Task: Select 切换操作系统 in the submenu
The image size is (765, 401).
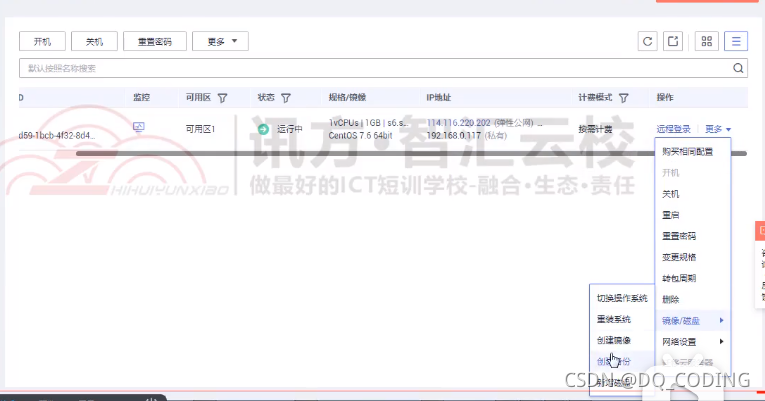Action: pyautogui.click(x=622, y=298)
